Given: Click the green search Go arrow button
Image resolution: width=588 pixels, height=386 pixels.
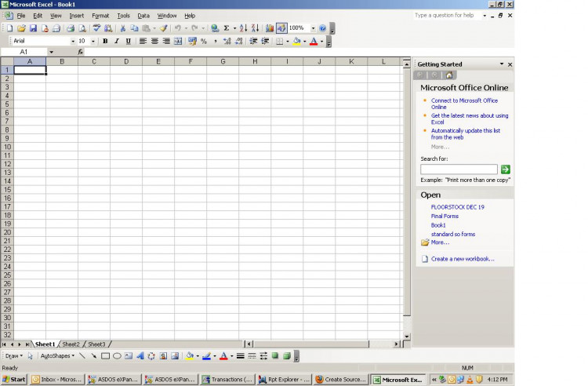Looking at the screenshot, I should 505,169.
